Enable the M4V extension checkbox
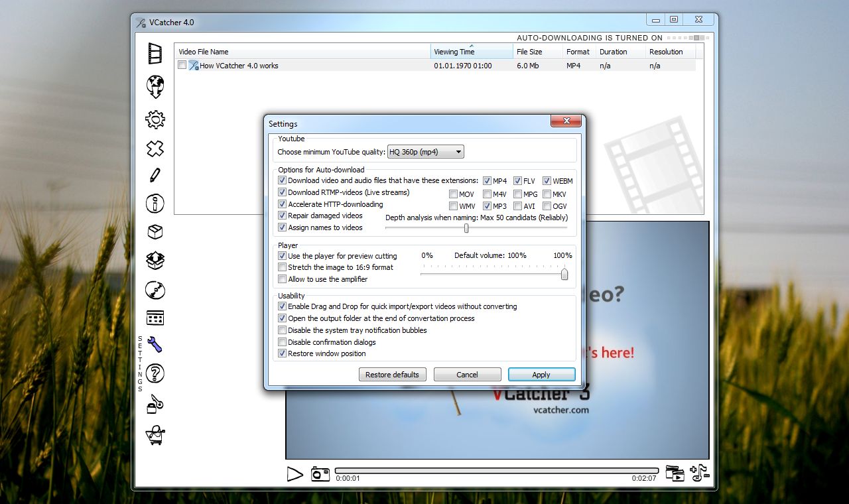 pyautogui.click(x=487, y=194)
